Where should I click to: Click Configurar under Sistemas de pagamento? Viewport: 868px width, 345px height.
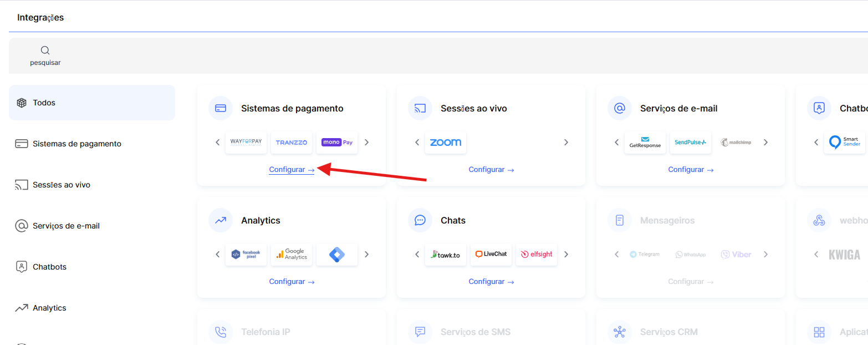[x=292, y=170]
